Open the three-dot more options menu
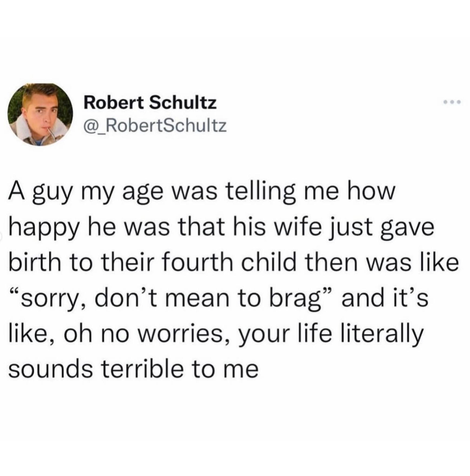This screenshot has height=476, width=470. 452,102
